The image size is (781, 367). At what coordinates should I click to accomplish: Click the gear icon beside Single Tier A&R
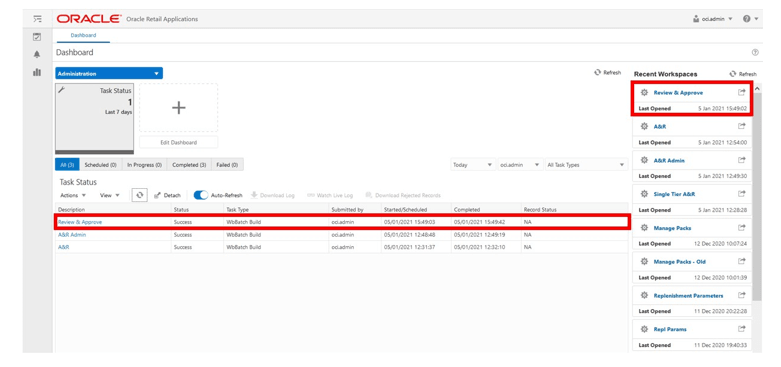click(x=644, y=194)
